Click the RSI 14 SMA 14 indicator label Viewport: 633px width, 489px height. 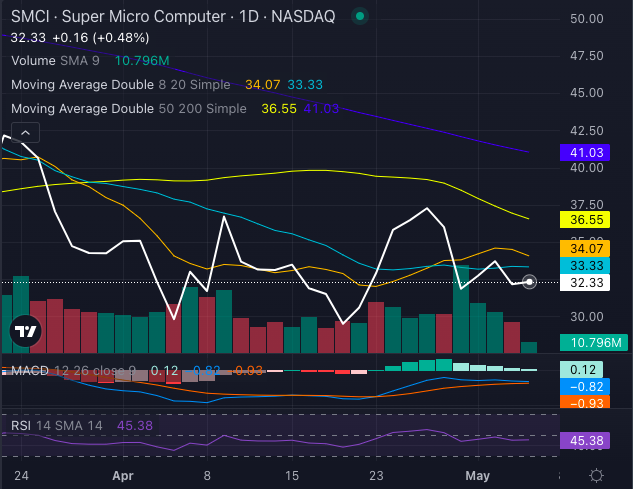[x=57, y=426]
